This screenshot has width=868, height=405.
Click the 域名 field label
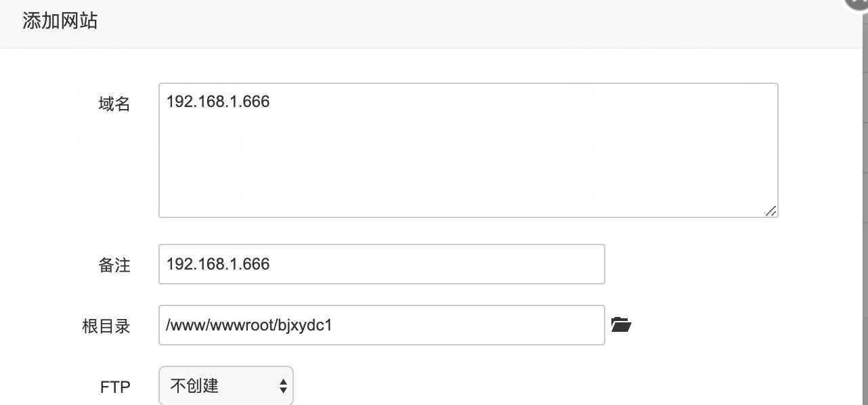pyautogui.click(x=114, y=104)
